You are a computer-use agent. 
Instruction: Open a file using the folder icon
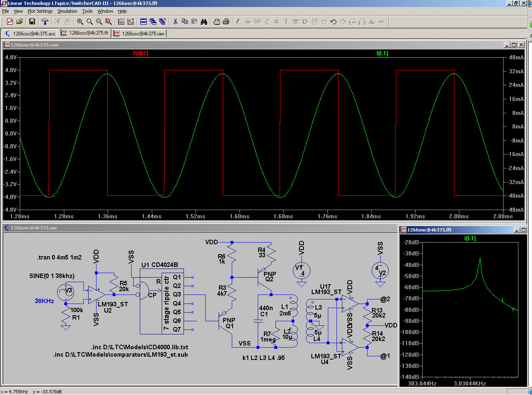(19, 22)
